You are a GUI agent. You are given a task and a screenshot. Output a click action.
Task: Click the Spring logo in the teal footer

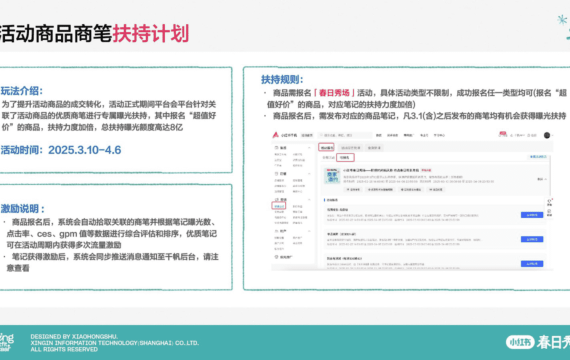pos(6,342)
